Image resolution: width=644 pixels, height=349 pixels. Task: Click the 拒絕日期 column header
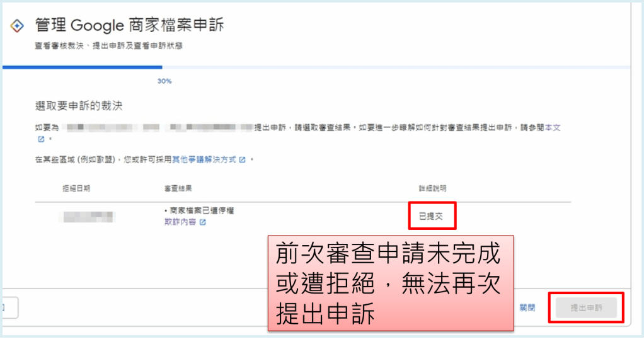tap(76, 188)
